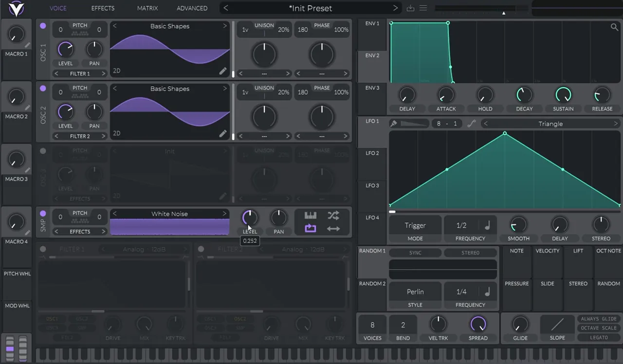Select the ENV 2 tab

[x=372, y=55]
